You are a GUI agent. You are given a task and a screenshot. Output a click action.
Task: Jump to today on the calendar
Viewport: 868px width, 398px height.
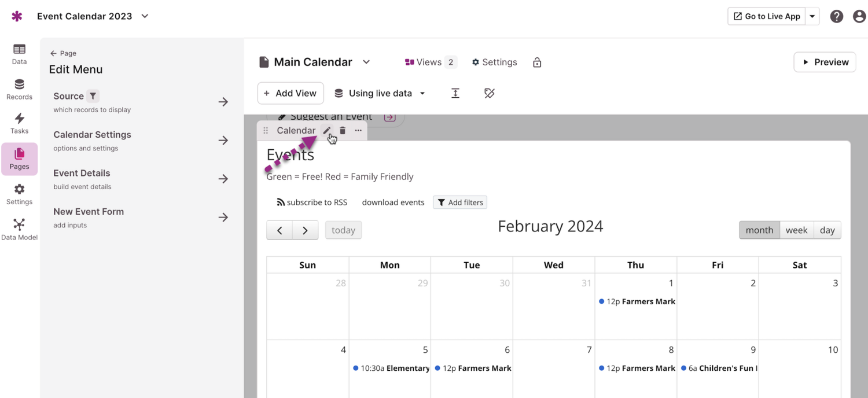(x=343, y=230)
